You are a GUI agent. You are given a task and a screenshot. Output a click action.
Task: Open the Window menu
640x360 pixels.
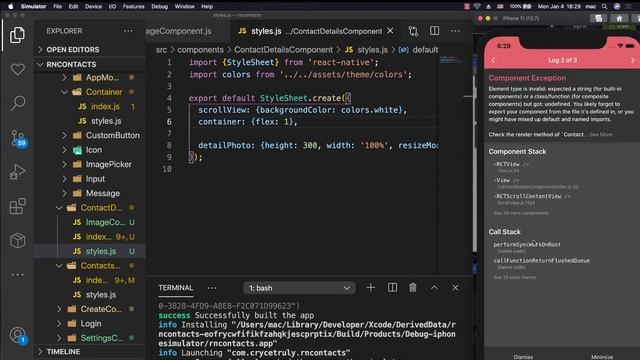[184, 7]
